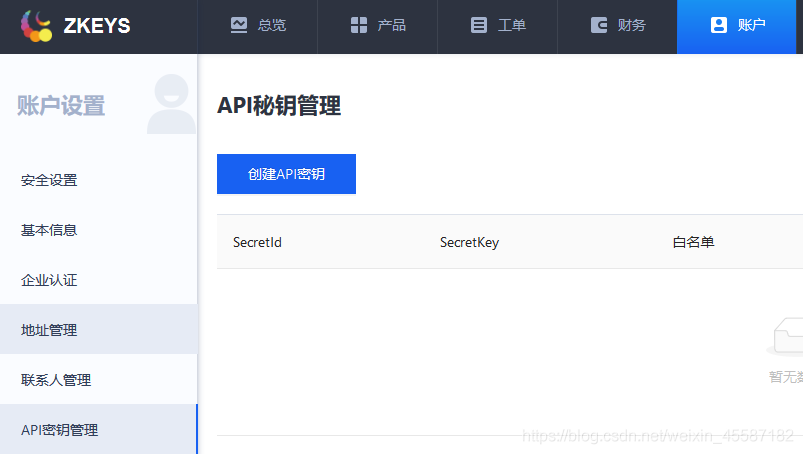Click the 财务 wallet icon
The height and width of the screenshot is (454, 803).
pos(599,25)
